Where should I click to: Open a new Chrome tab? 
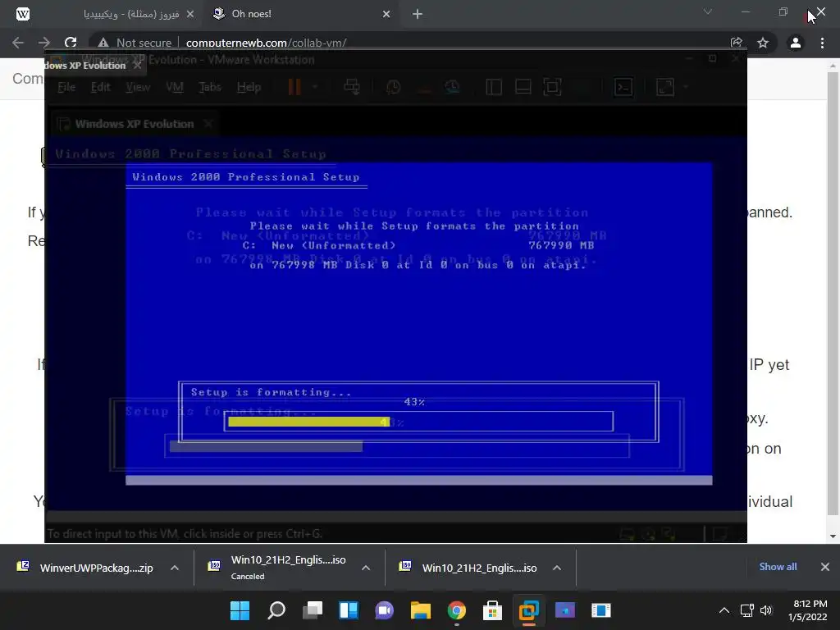(418, 14)
